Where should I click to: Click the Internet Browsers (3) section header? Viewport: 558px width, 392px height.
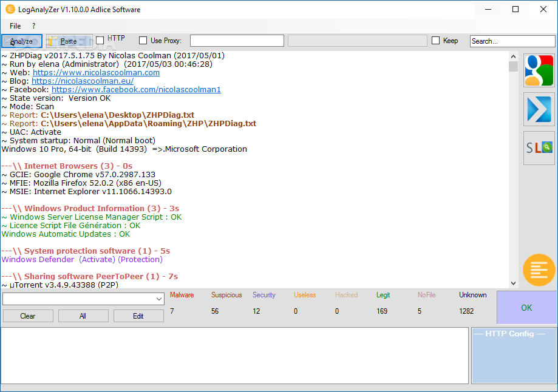pyautogui.click(x=67, y=166)
